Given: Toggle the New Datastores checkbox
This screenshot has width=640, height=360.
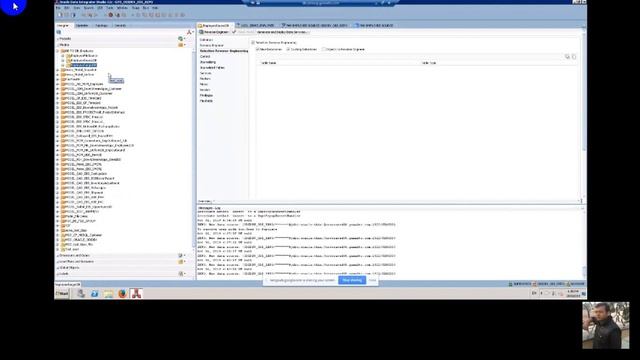Looking at the screenshot, I should pos(258,49).
